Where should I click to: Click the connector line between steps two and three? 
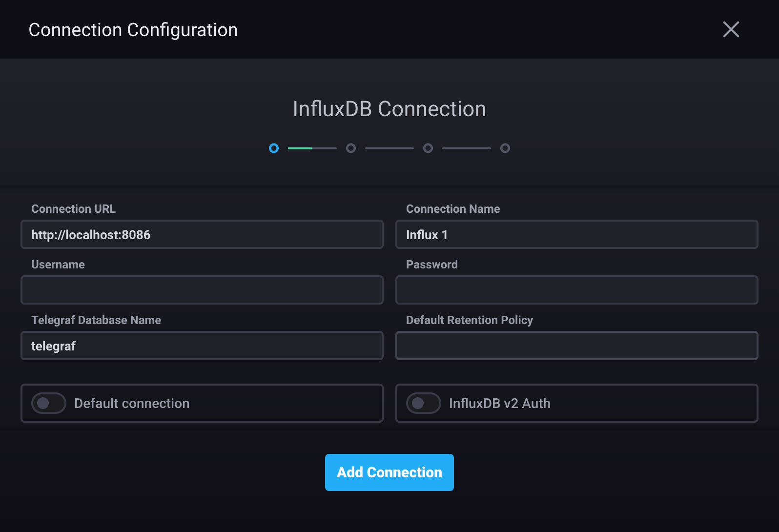389,148
